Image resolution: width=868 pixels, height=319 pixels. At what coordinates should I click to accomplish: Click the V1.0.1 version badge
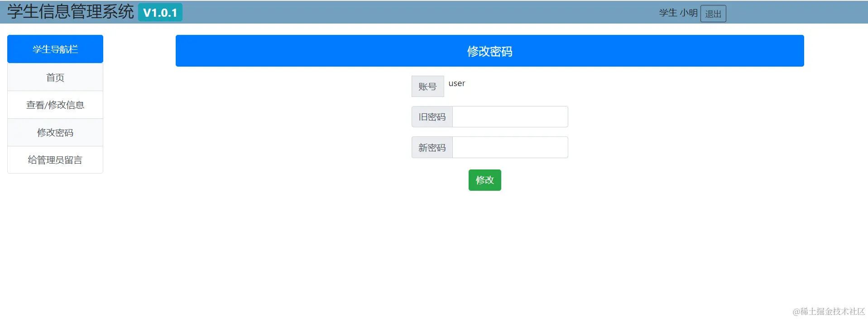160,12
